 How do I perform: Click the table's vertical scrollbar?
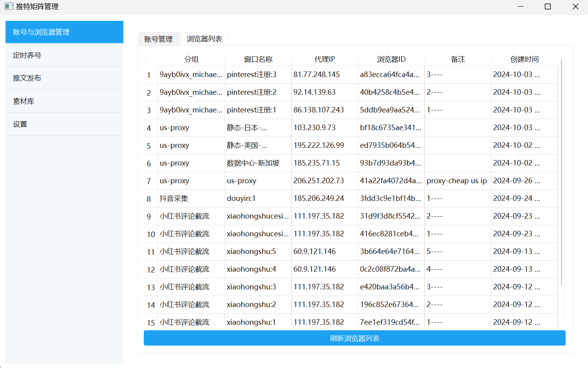562,173
